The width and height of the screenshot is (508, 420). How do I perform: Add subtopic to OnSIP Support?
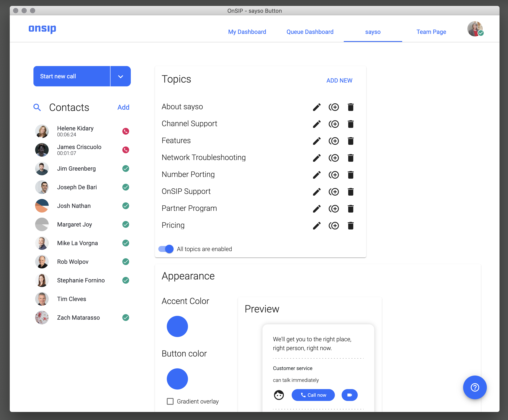pos(334,192)
